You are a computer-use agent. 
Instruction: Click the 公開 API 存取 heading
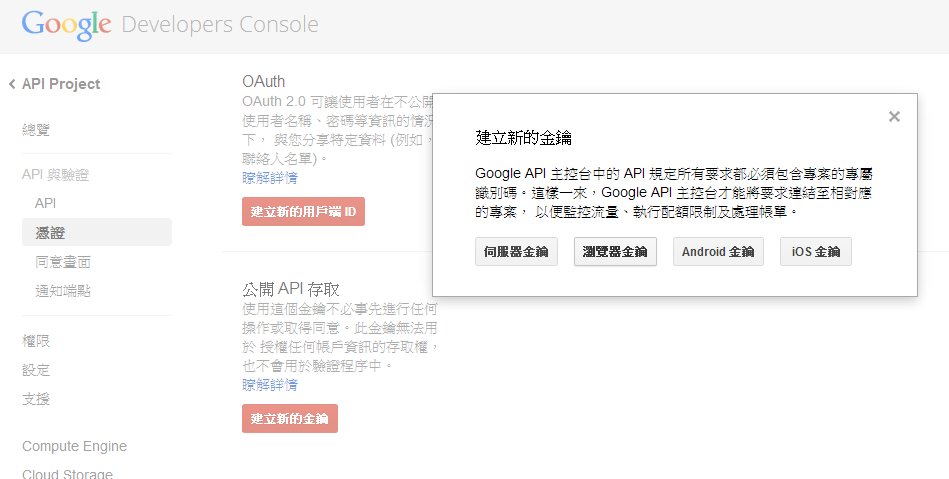[291, 289]
